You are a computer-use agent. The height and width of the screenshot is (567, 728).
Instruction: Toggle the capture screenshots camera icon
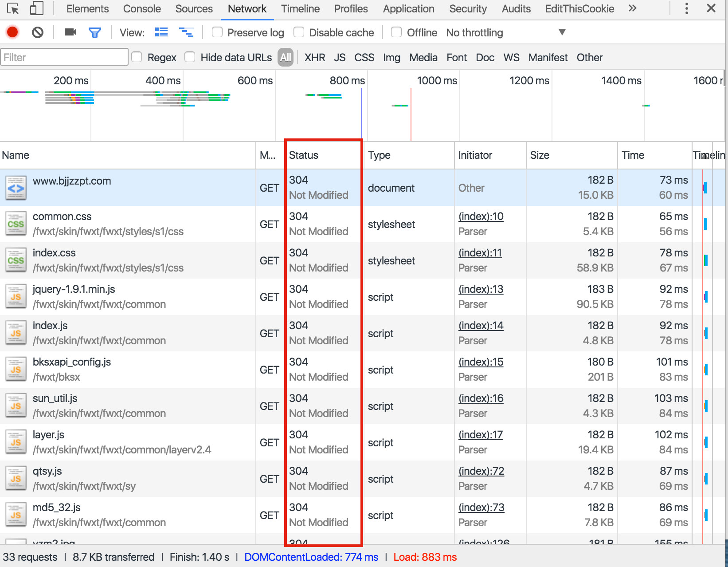point(70,32)
